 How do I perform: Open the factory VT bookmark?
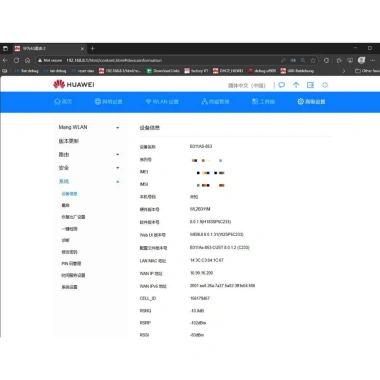(196, 71)
